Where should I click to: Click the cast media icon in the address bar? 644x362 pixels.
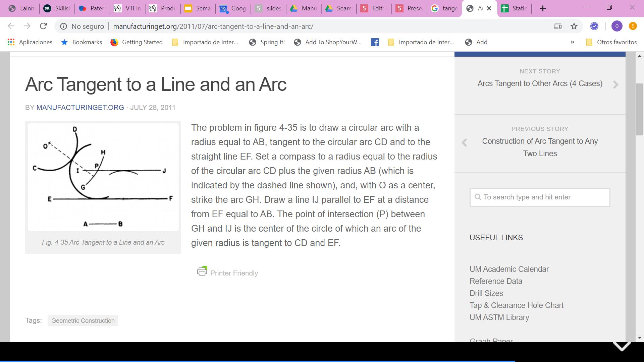(557, 26)
